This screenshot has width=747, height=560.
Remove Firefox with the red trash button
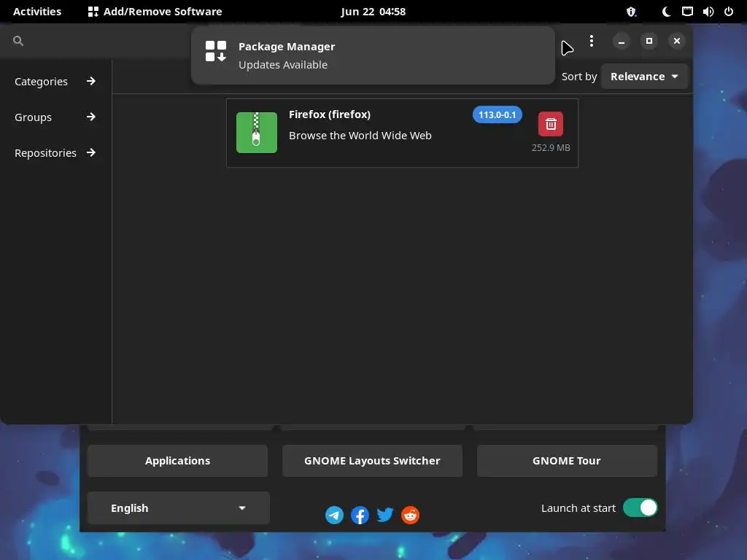tap(551, 124)
